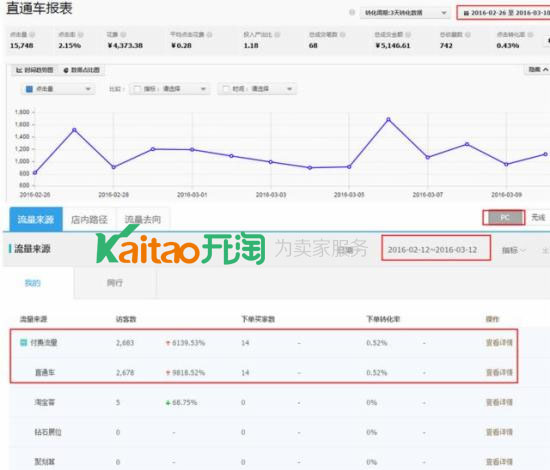Click info icon left of 转化周期 dropdown
Image resolution: width=550 pixels, height=470 pixels.
[x=352, y=13]
